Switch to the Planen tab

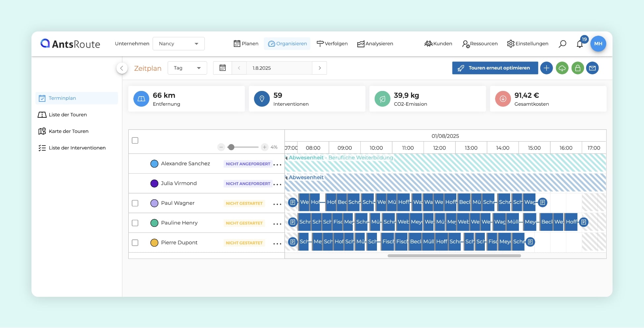246,44
